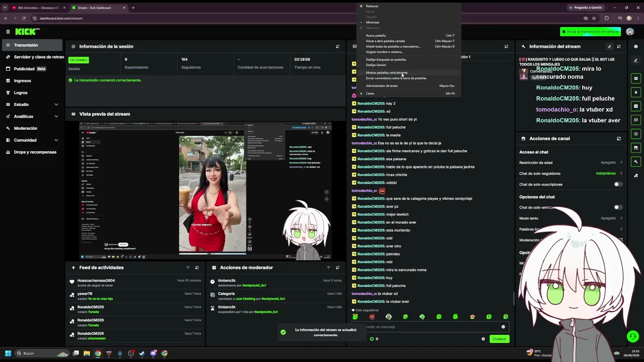Open File Explorer from taskbar
The height and width of the screenshot is (362, 644).
click(87, 353)
